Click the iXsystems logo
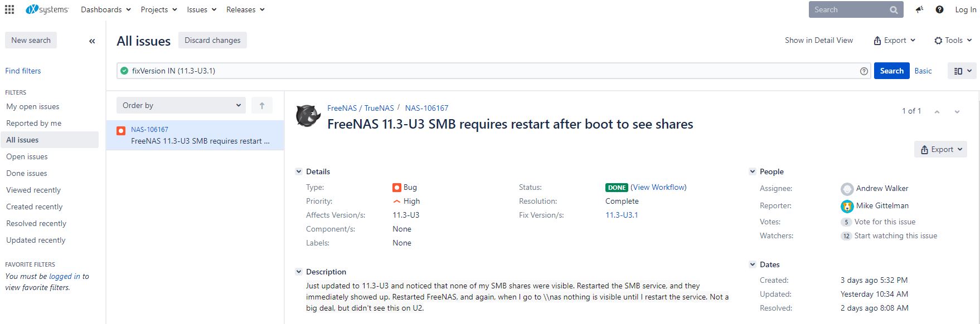980x324 pixels. [x=47, y=9]
